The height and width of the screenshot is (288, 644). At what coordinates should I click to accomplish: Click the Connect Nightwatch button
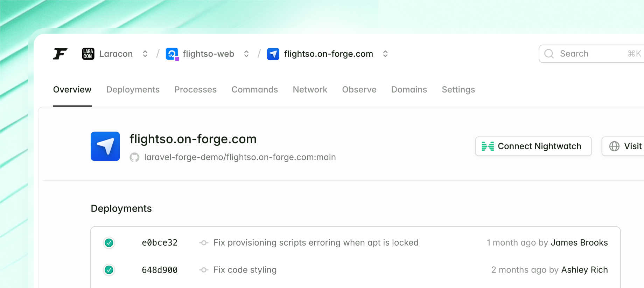[x=533, y=146]
